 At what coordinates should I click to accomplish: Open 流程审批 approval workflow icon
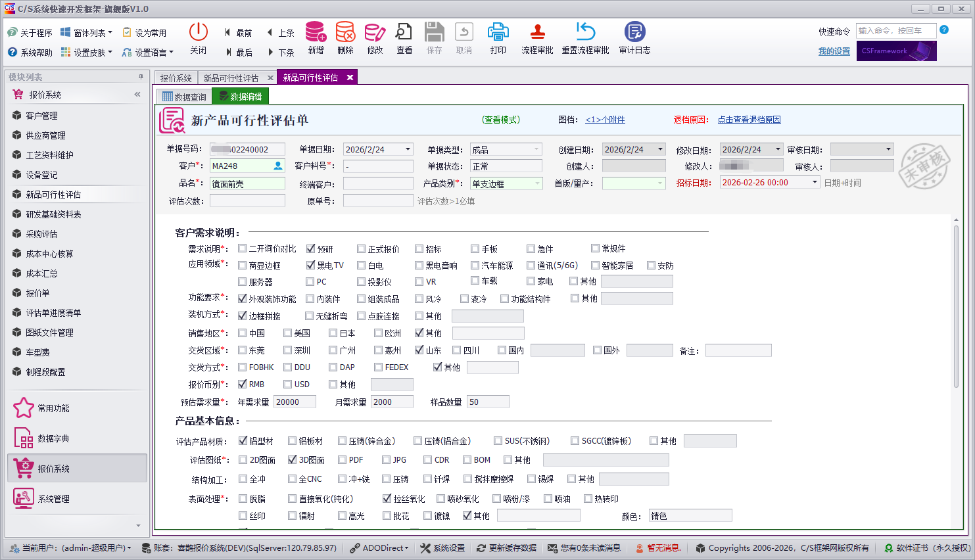537,32
